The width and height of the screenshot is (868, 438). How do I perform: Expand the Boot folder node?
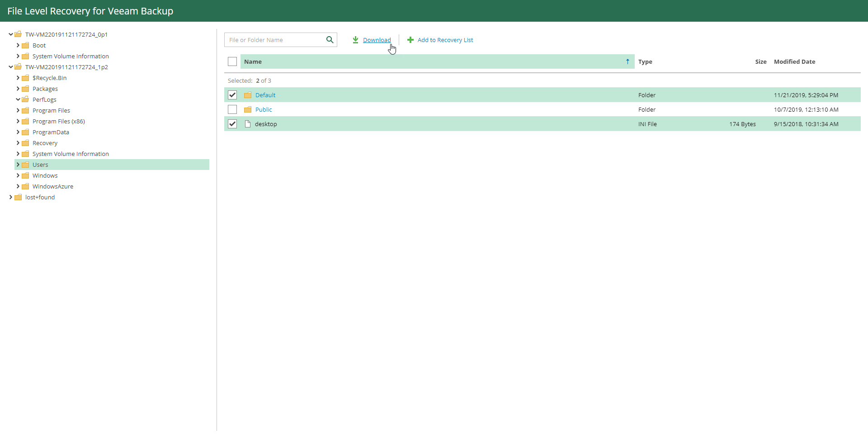[x=18, y=45]
